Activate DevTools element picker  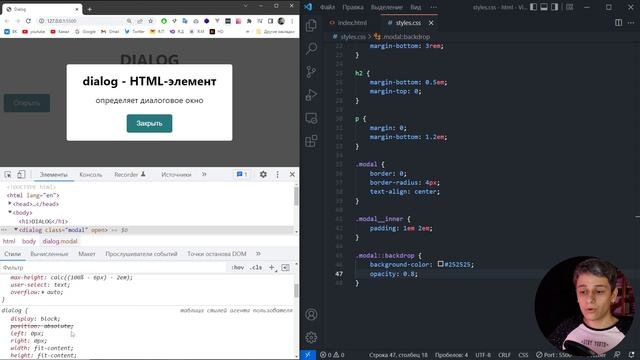coord(8,174)
